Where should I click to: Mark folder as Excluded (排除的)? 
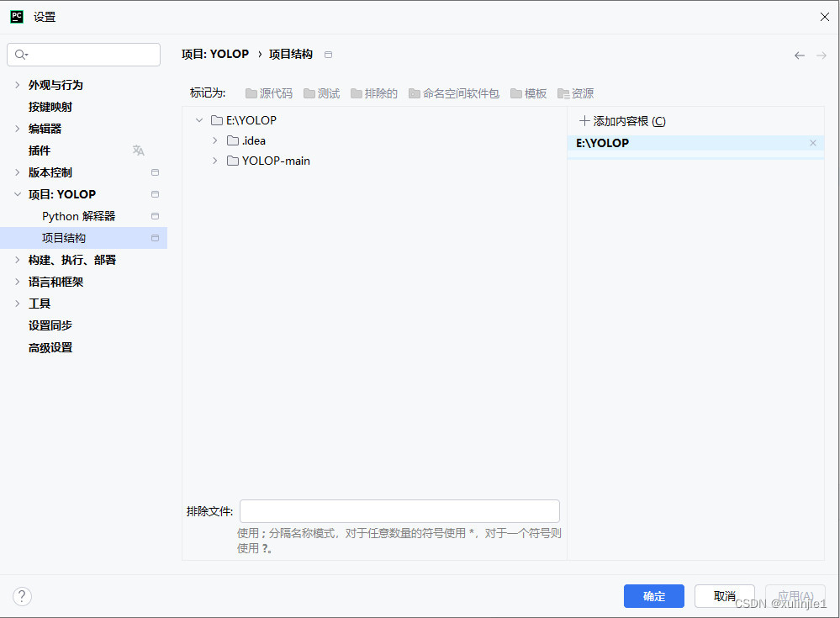coord(374,93)
